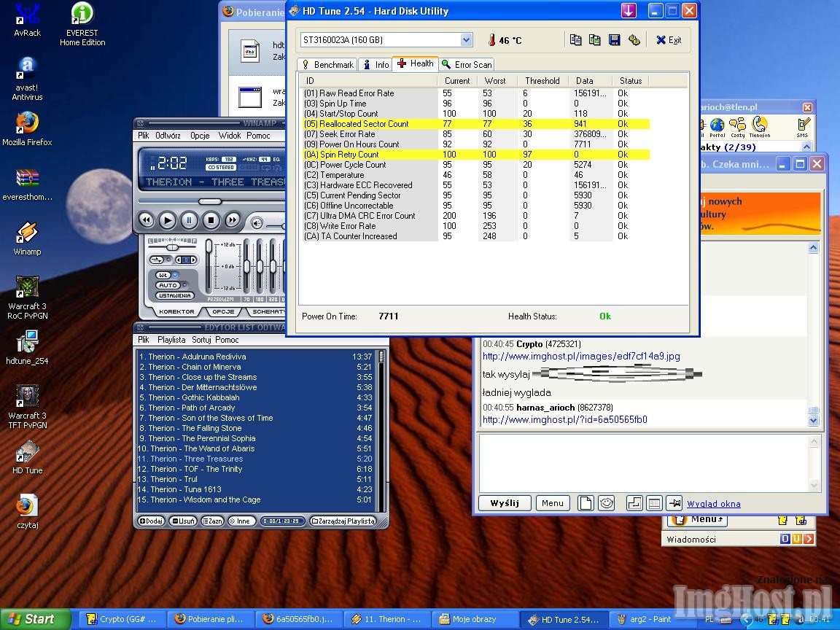Select track Therion - Tuna 1613
The image size is (840, 630).
(x=255, y=489)
